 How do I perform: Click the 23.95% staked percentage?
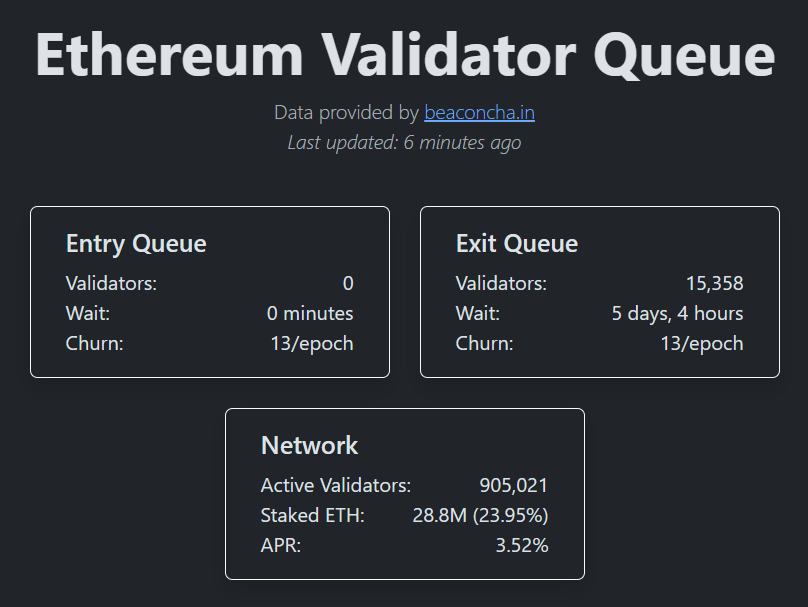click(510, 515)
